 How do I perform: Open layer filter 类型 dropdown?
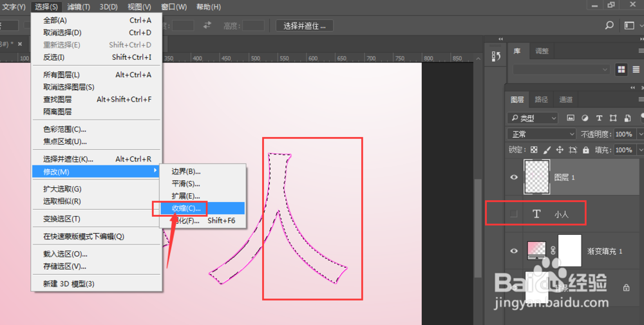(x=533, y=118)
